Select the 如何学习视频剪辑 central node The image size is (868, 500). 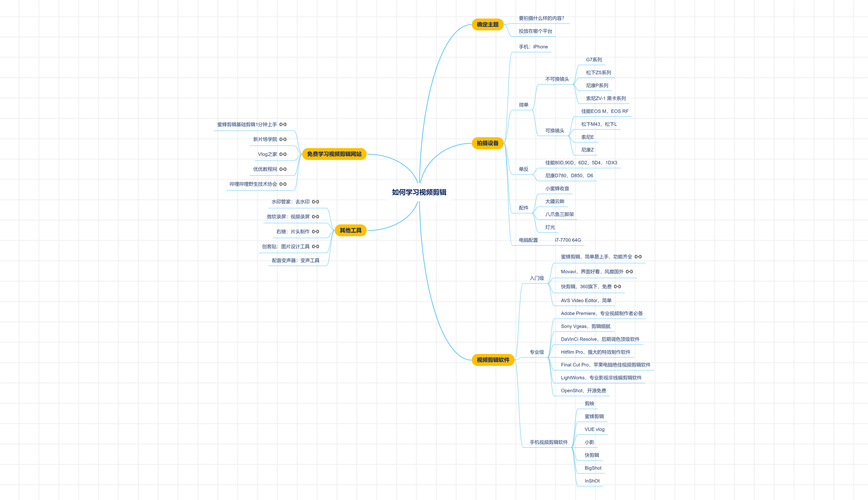tap(417, 192)
